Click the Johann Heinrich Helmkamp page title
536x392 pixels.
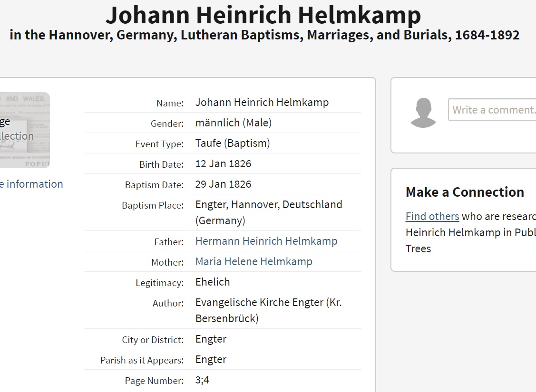263,15
